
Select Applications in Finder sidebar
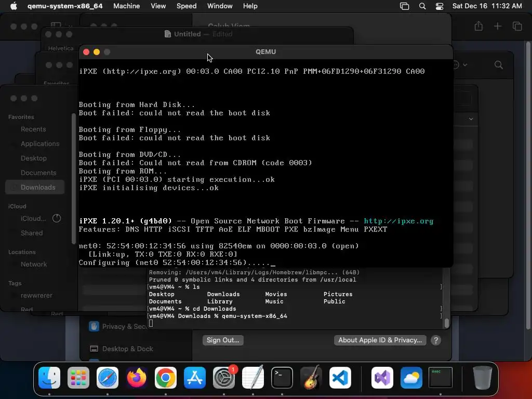(39, 143)
